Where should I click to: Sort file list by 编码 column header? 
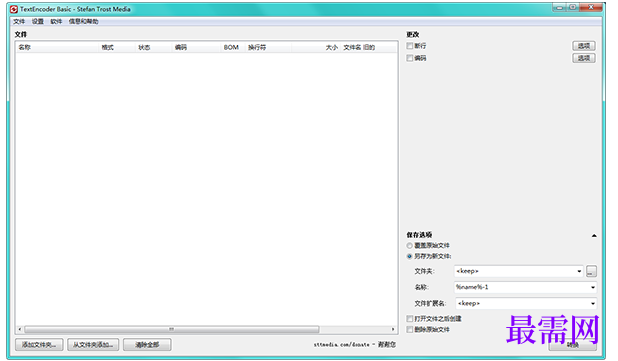click(x=196, y=47)
